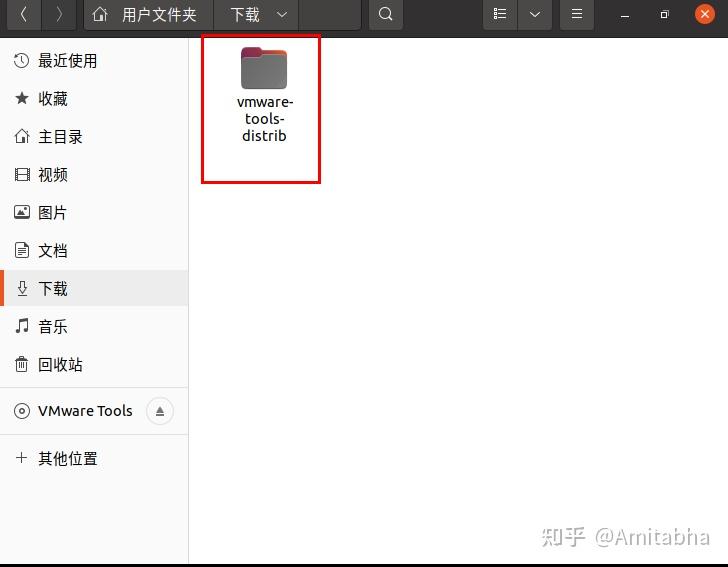Close the file manager window

(704, 14)
